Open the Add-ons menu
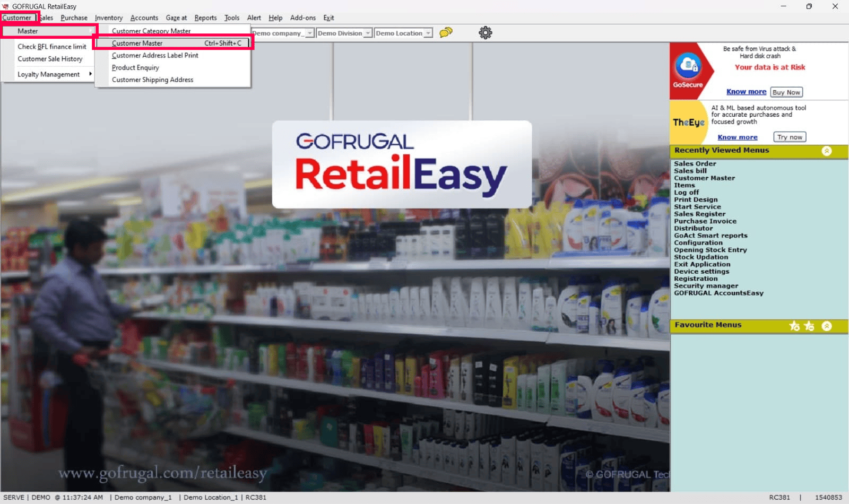The width and height of the screenshot is (849, 504). [x=303, y=18]
